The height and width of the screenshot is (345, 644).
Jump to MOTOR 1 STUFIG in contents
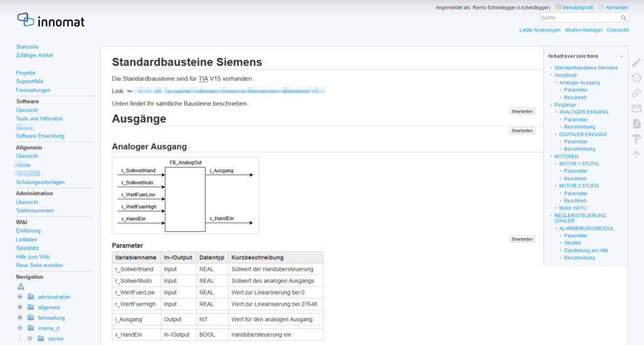coord(579,164)
